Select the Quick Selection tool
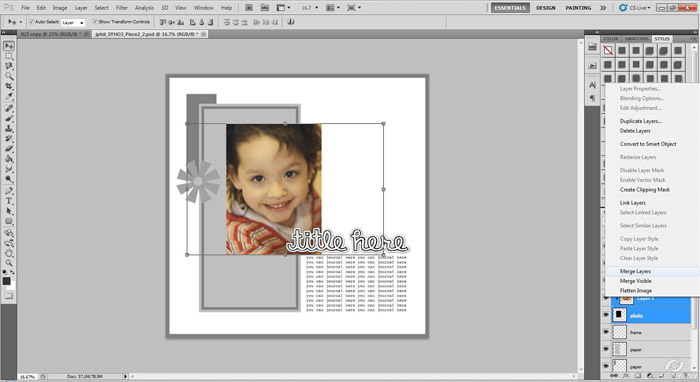Screen dimensions: 700x382 (x=8, y=76)
